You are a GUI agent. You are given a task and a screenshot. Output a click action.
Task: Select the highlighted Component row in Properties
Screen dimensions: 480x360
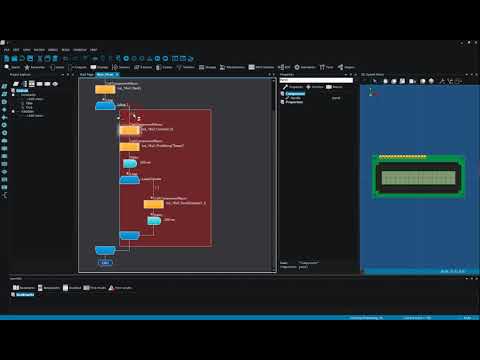click(295, 94)
